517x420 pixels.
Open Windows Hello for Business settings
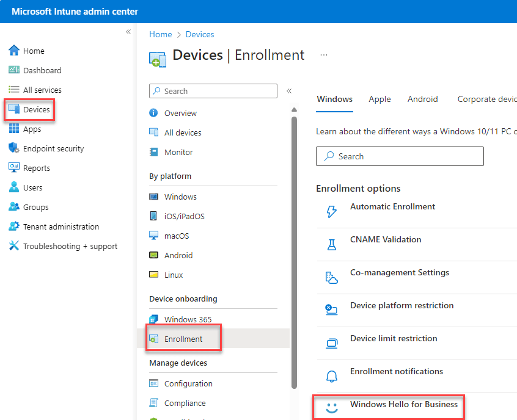(x=403, y=404)
